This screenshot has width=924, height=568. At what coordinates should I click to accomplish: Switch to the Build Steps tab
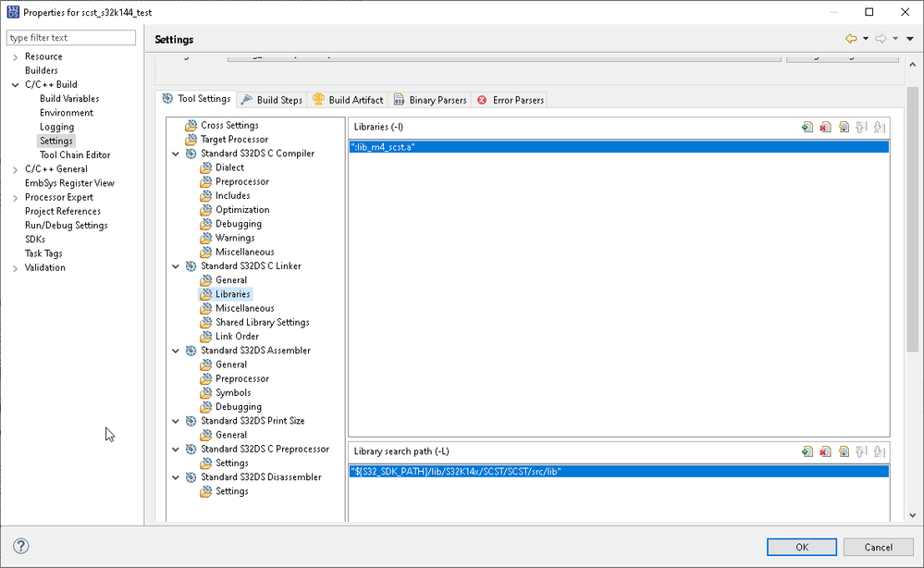point(280,99)
